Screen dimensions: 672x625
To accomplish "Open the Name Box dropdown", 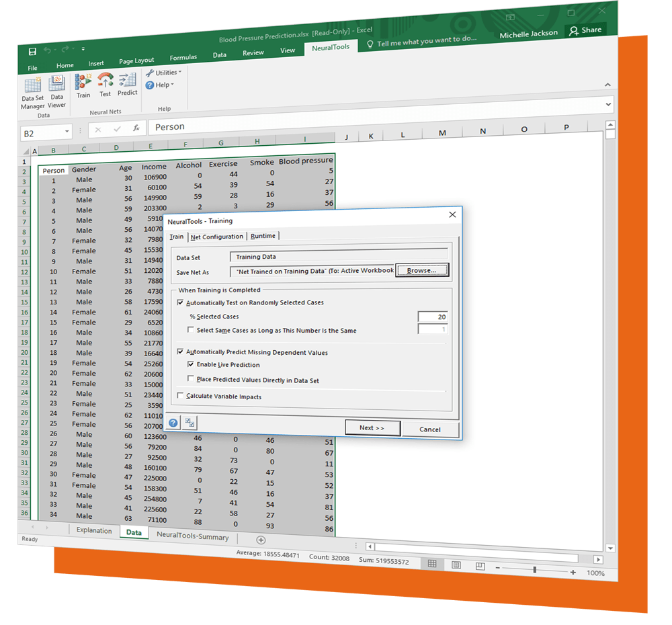I will point(67,131).
